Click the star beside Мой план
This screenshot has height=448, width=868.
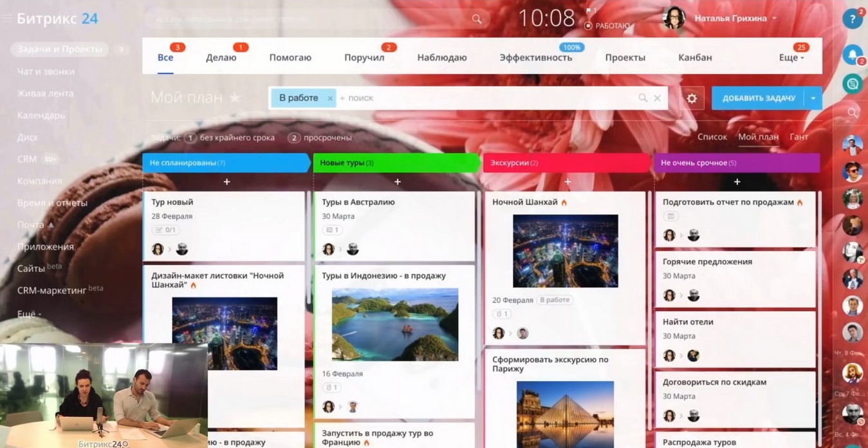click(235, 98)
